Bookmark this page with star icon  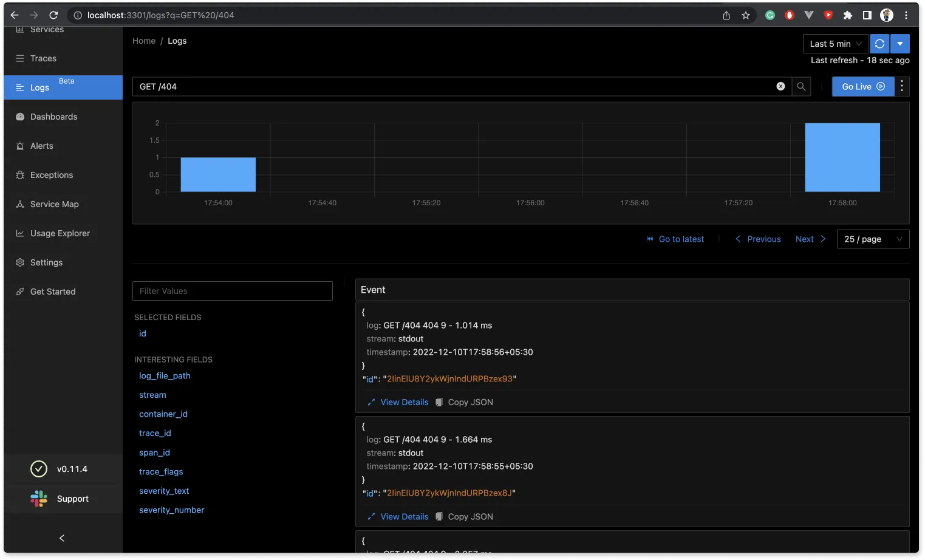(x=746, y=15)
